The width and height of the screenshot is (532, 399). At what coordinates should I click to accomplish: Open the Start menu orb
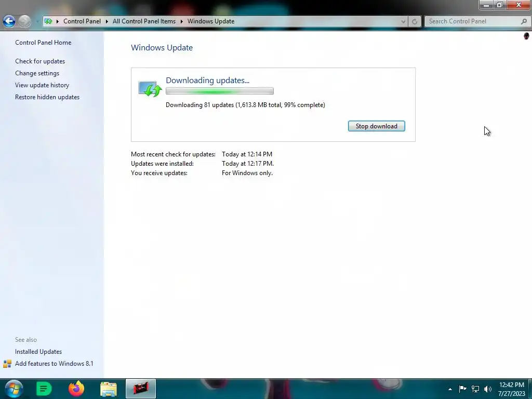14,389
